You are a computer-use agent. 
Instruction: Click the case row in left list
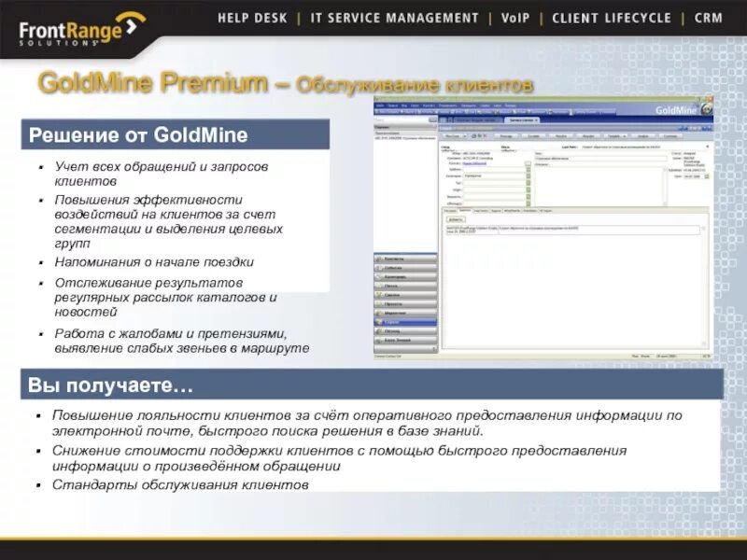point(405,138)
